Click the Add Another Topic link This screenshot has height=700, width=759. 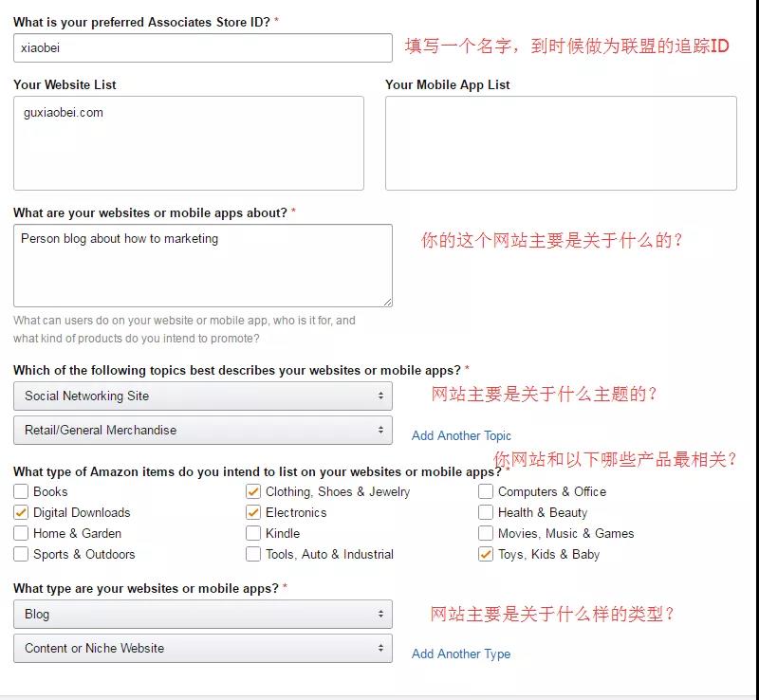click(462, 435)
